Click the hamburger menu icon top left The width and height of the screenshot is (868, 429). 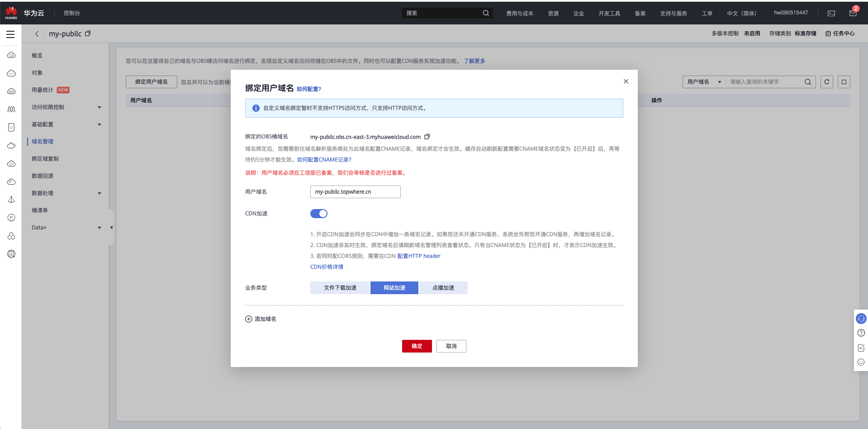point(10,34)
